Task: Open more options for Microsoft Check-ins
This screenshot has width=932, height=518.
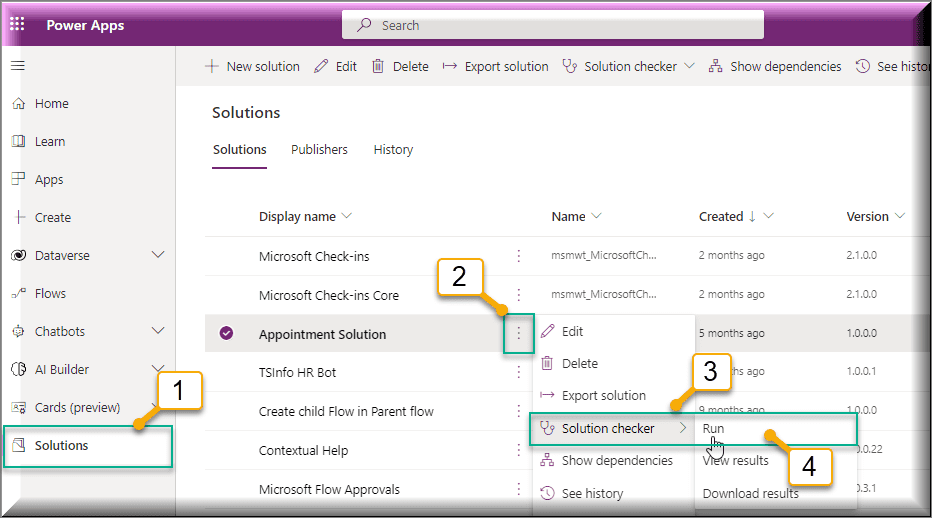Action: click(518, 256)
